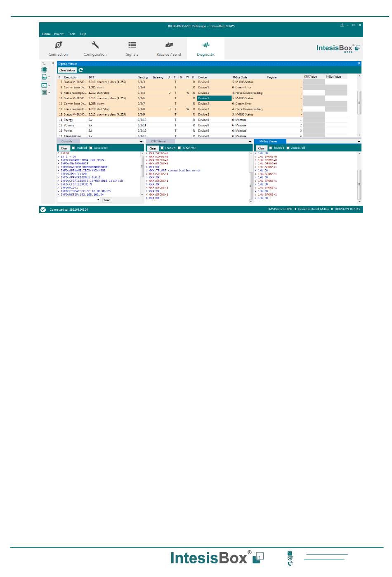The image size is (392, 577).
Task: Open the Home menu
Action: pyautogui.click(x=46, y=34)
